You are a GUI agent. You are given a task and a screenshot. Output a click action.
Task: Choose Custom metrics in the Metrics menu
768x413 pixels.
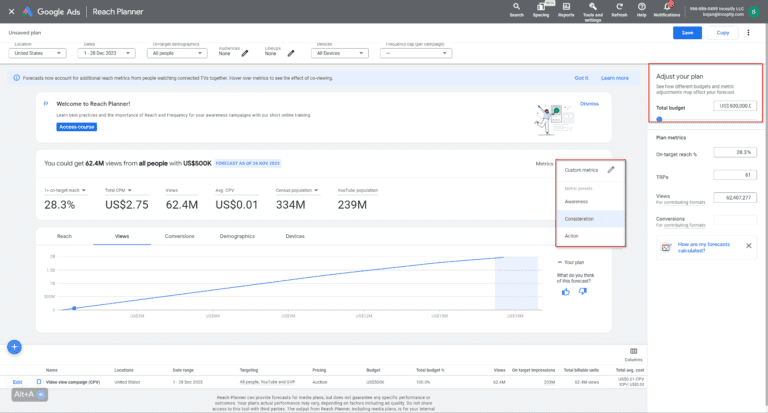pos(581,170)
